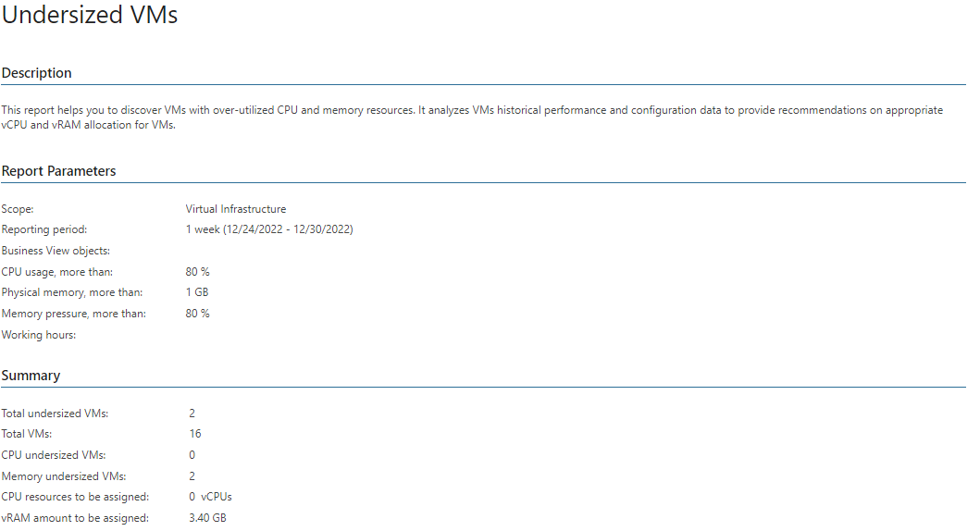Click the Total undersized VMs count
This screenshot has height=531, width=980.
click(192, 414)
